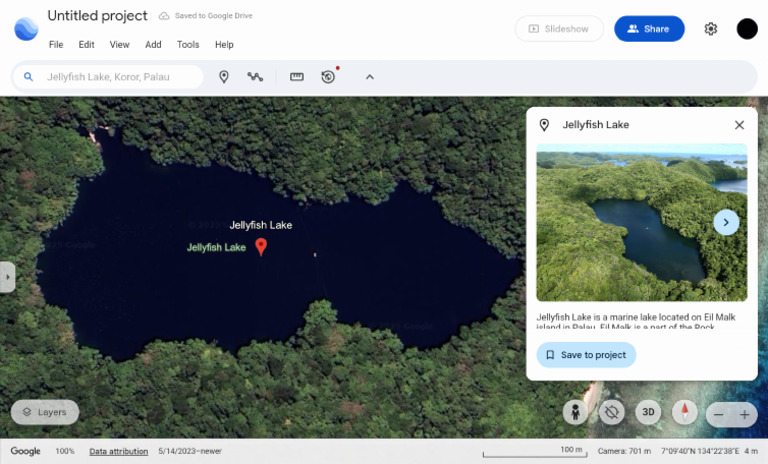Click the search field showing Jellyfish Lake, Koror, Palau
The image size is (768, 464).
(x=108, y=77)
